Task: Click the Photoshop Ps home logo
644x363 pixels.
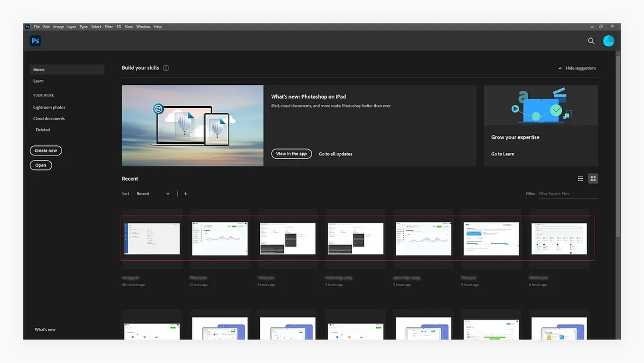Action: [36, 41]
